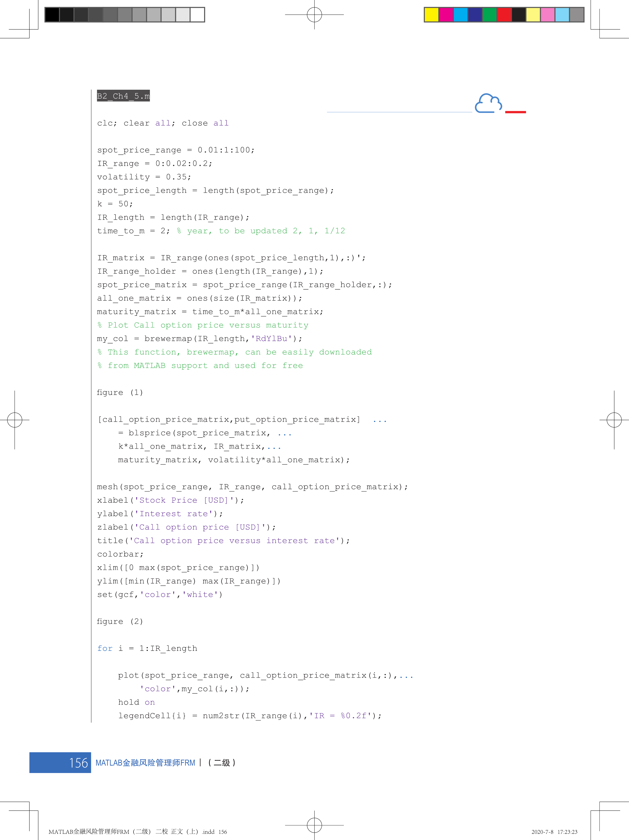The height and width of the screenshot is (840, 629).
Task: Click the left side registration crosshair mark
Action: click(x=14, y=420)
